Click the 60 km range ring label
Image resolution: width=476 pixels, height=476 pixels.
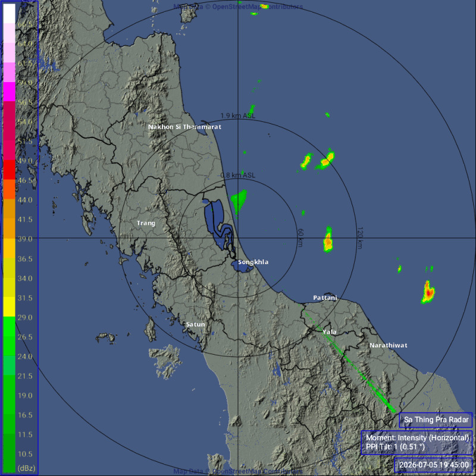300,237
